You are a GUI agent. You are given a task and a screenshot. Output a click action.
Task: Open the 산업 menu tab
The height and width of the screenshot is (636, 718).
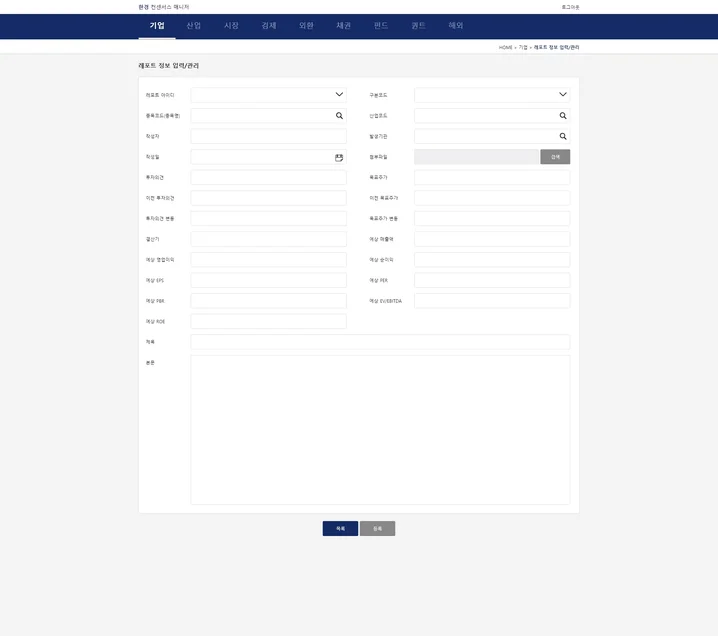(x=194, y=25)
